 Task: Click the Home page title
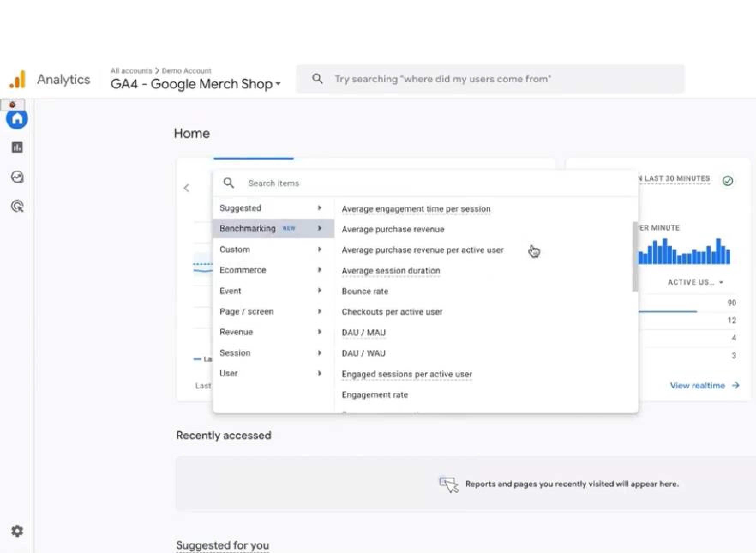(192, 133)
